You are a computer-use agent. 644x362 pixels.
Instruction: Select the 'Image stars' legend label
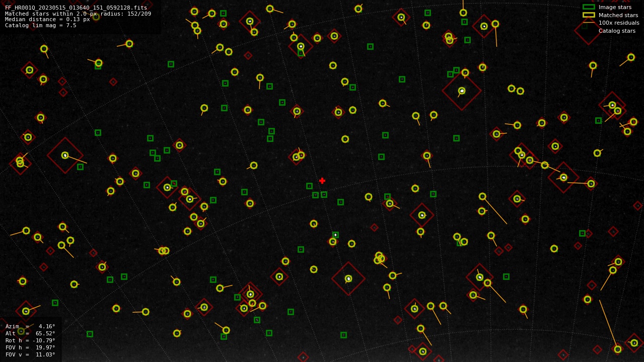click(x=615, y=7)
